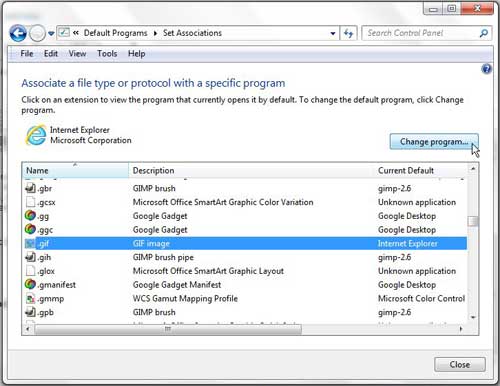Select the .gg Google Gadget icon
The width and height of the screenshot is (500, 386).
[30, 215]
